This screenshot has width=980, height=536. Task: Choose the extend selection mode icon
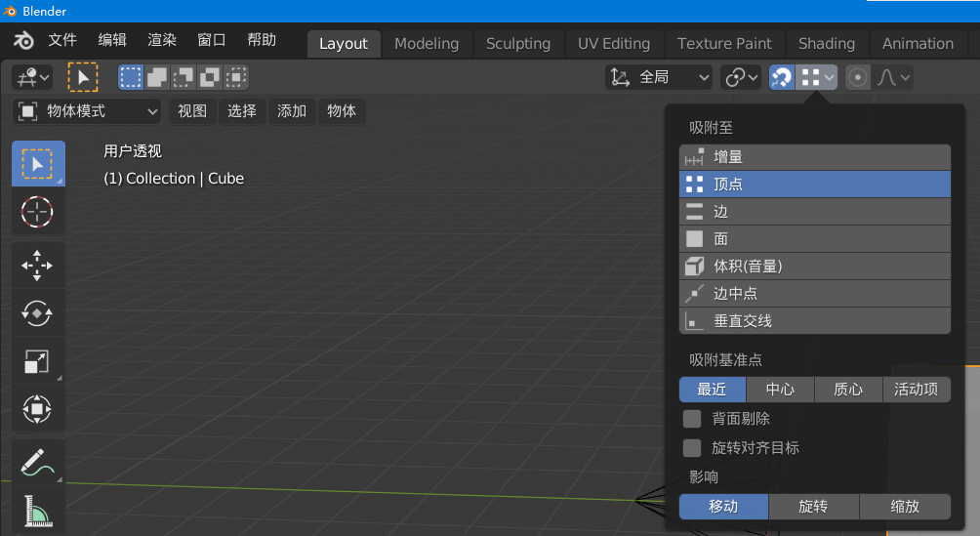[x=157, y=77]
